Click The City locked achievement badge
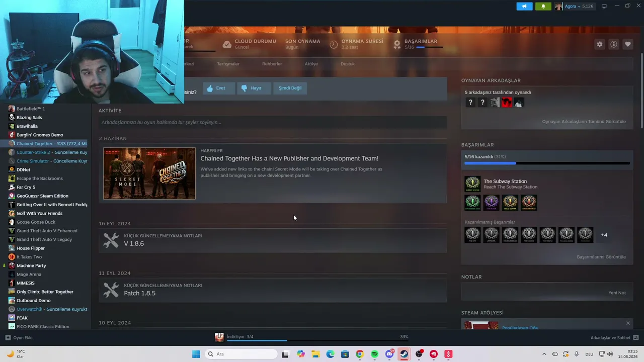Image resolution: width=644 pixels, height=362 pixels. point(472,235)
